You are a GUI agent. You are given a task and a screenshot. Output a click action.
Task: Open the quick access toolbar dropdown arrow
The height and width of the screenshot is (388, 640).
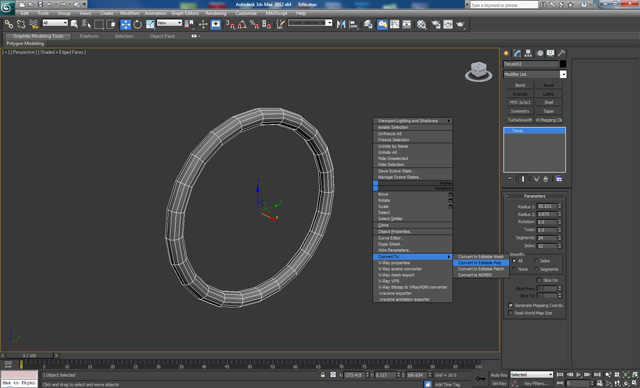coord(84,4)
